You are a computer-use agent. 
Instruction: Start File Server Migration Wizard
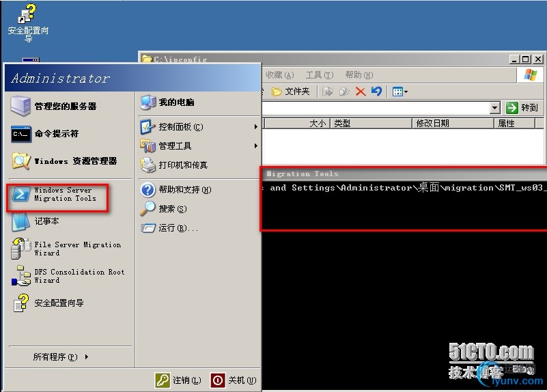click(x=66, y=249)
